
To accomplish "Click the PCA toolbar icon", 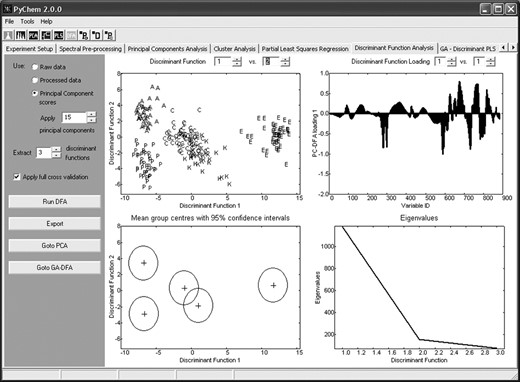I will [33, 35].
